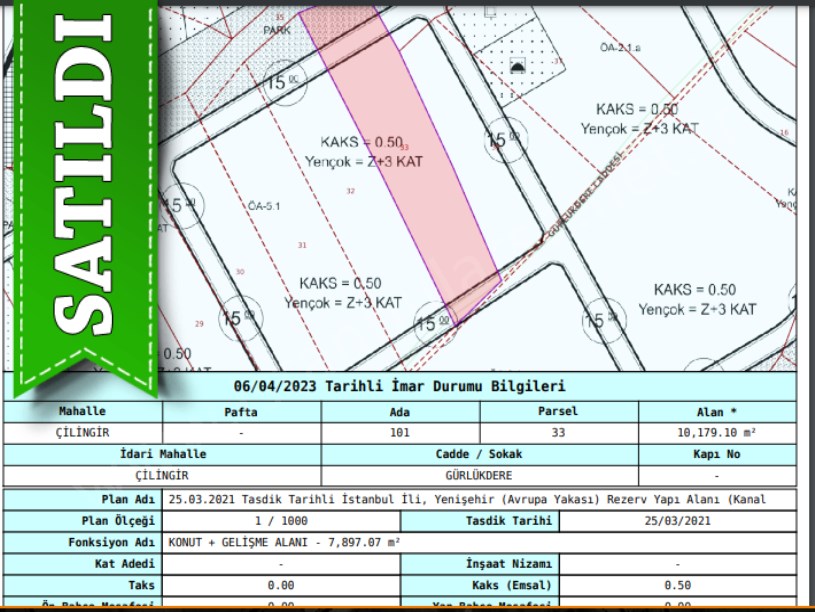
Task: Click the ÖA-5.1 zone label
Action: click(264, 207)
